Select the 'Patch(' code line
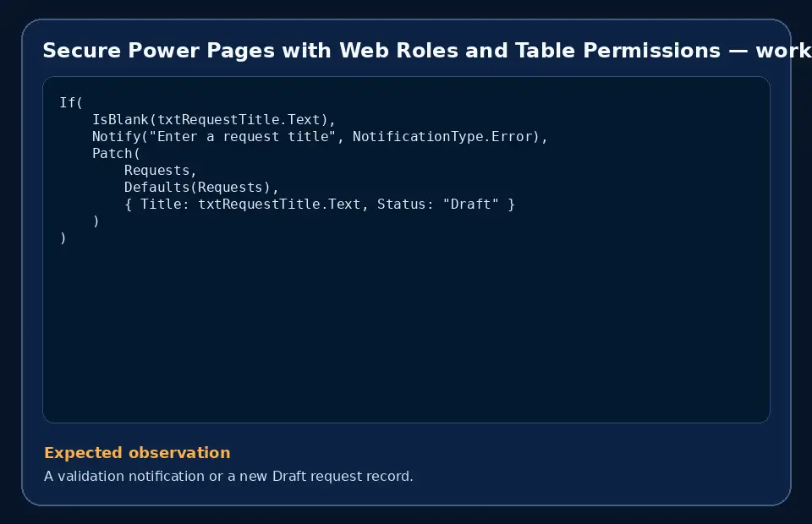 click(116, 154)
